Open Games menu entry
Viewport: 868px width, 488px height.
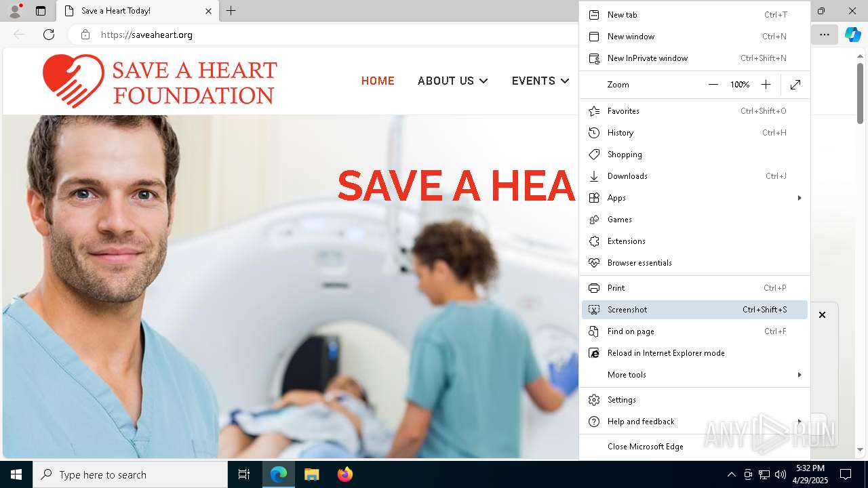tap(694, 220)
